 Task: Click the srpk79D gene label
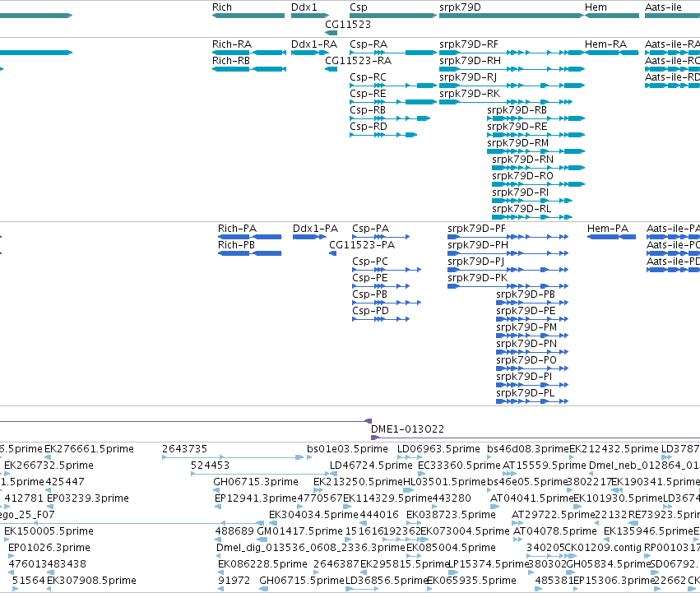click(460, 7)
